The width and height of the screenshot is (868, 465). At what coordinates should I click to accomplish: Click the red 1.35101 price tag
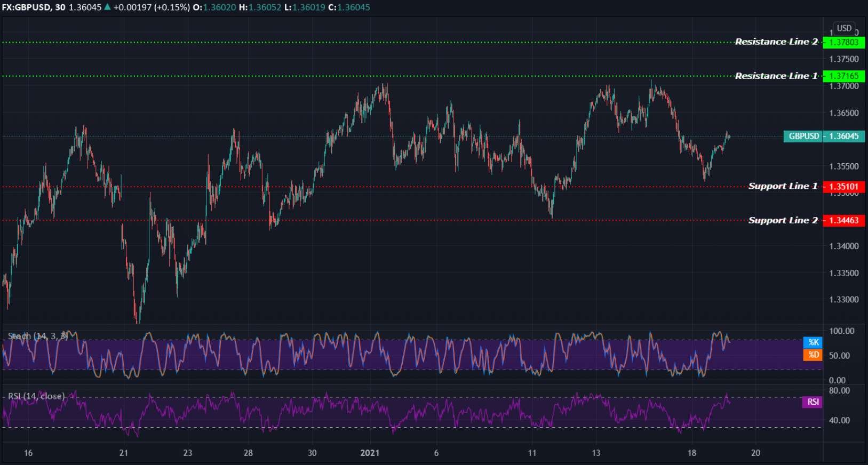(844, 187)
